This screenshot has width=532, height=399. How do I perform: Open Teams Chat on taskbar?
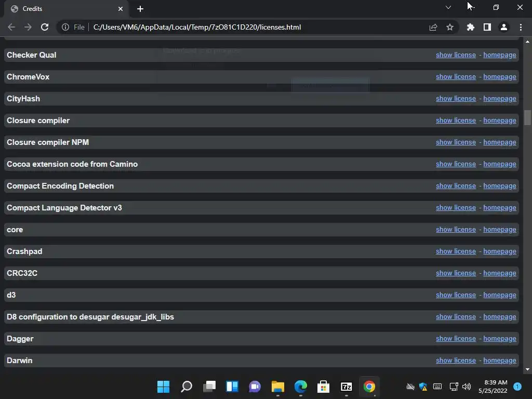coord(255,387)
